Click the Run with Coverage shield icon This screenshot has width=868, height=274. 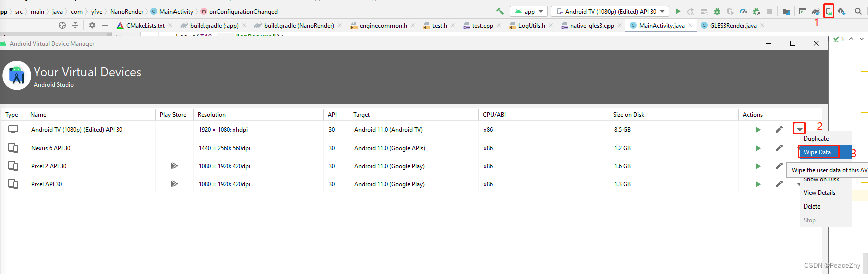click(x=730, y=11)
